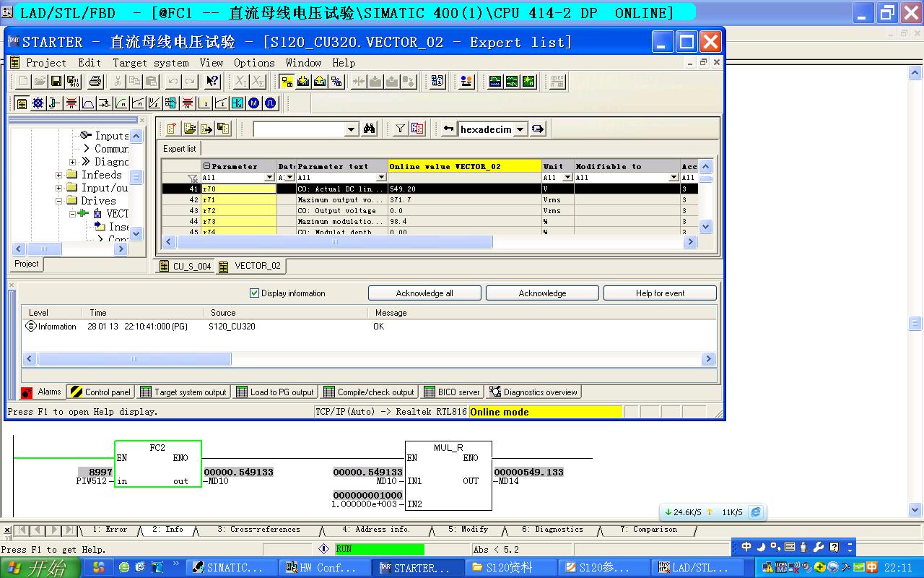Open the Project menu

pos(46,63)
